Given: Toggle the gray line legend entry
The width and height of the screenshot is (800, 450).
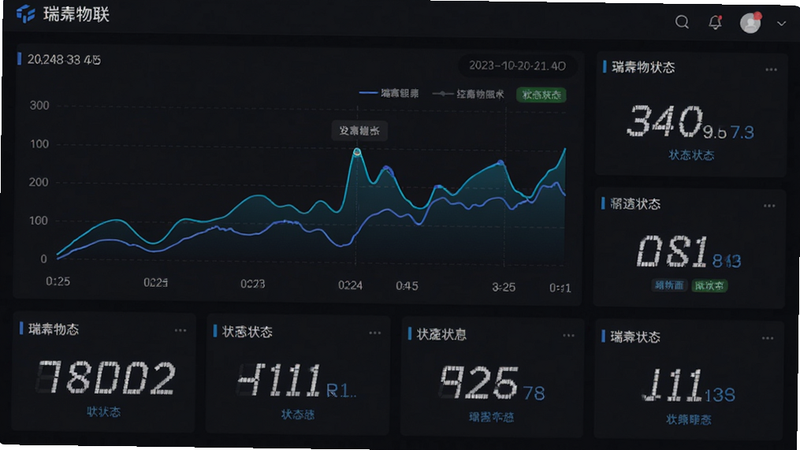Looking at the screenshot, I should tap(468, 94).
